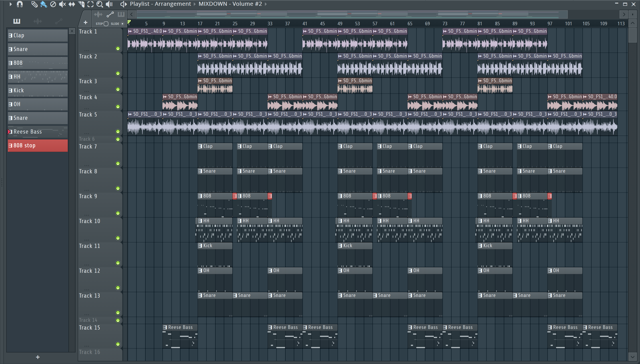Viewport: 640px width, 364px height.
Task: Select the Slice tool
Action: 81,4
